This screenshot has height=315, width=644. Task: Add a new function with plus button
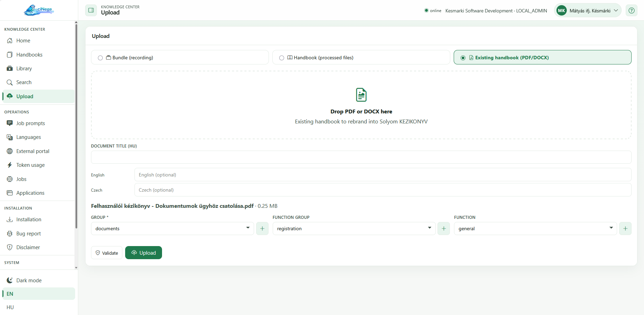625,228
